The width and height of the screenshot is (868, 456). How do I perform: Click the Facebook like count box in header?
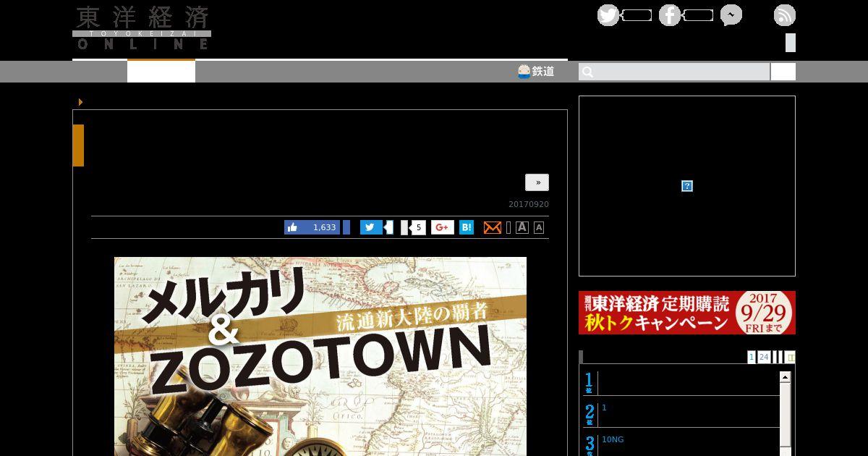(698, 15)
